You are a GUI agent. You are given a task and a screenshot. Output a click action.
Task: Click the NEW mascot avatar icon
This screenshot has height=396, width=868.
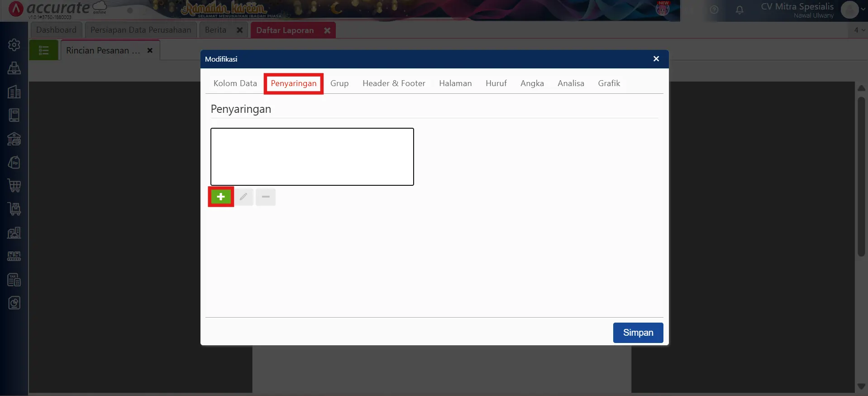click(663, 9)
